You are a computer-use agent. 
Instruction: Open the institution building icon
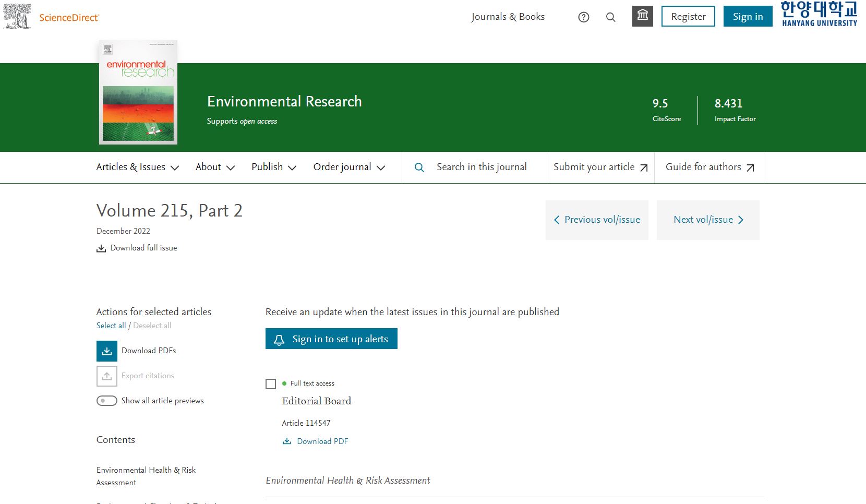[642, 16]
